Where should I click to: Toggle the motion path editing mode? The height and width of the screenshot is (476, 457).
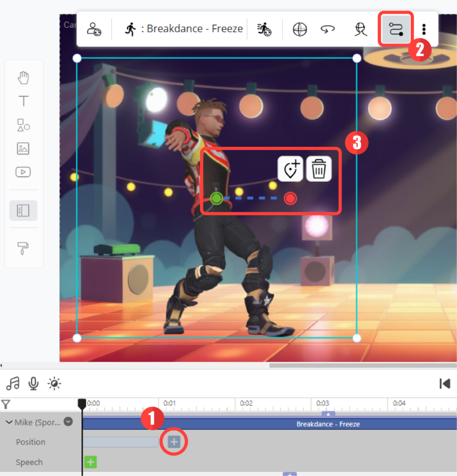[x=395, y=29]
